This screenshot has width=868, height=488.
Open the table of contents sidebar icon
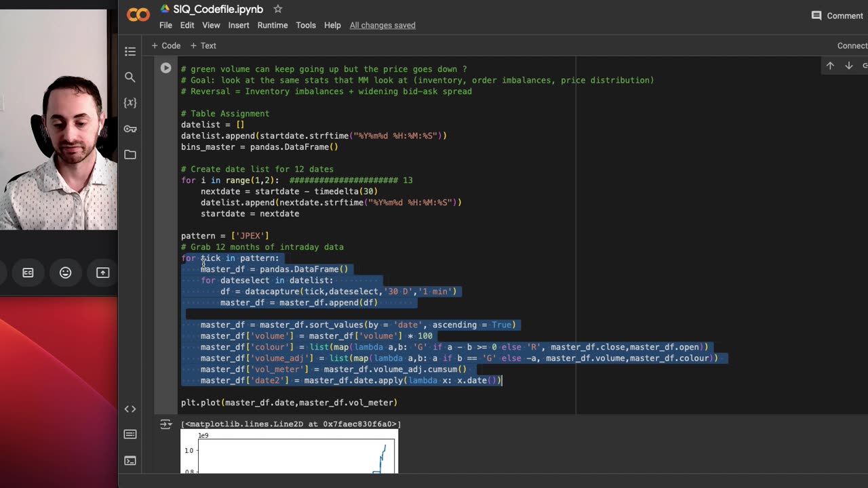130,52
